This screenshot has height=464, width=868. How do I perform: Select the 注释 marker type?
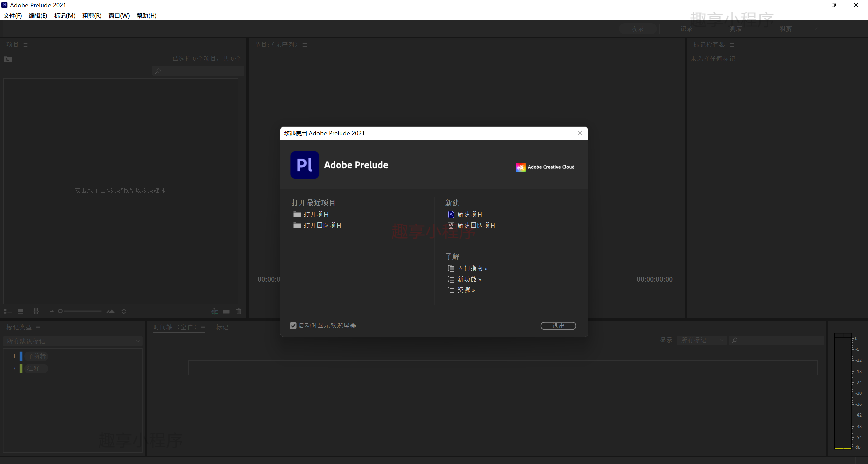pos(36,369)
